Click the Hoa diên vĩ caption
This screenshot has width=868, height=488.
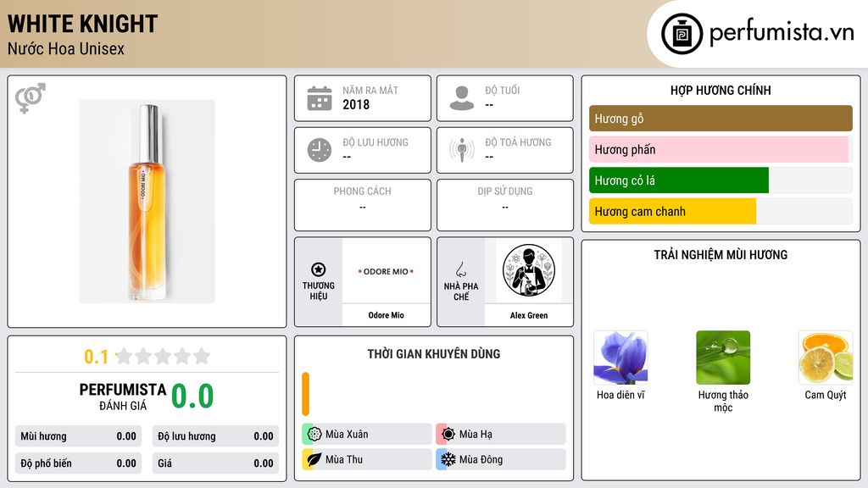pyautogui.click(x=620, y=395)
